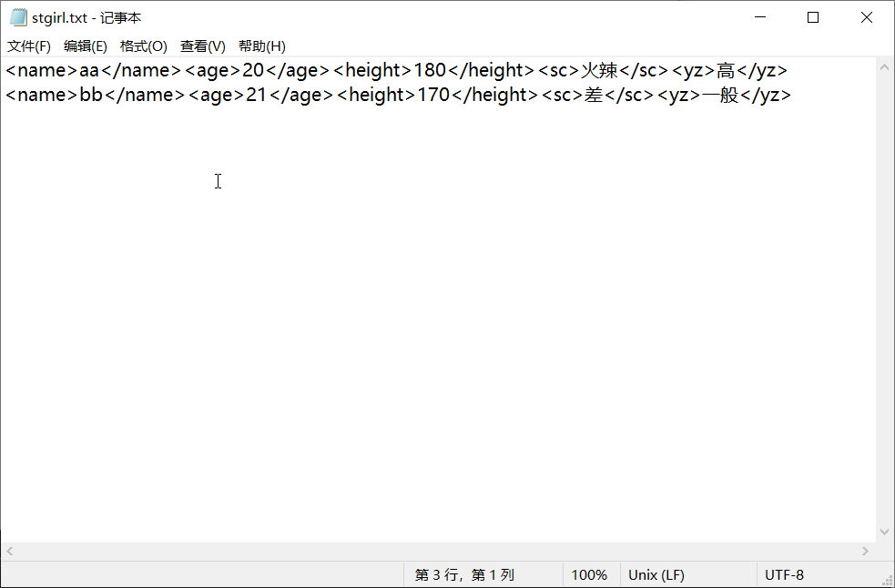Click inside the text editing area
895x588 pixels.
coord(364,273)
